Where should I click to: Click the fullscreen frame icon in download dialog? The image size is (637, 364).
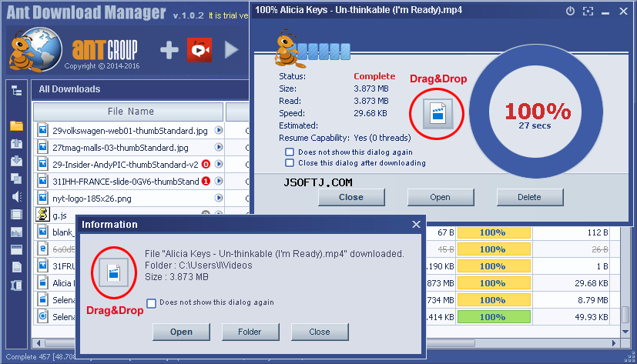pyautogui.click(x=588, y=11)
